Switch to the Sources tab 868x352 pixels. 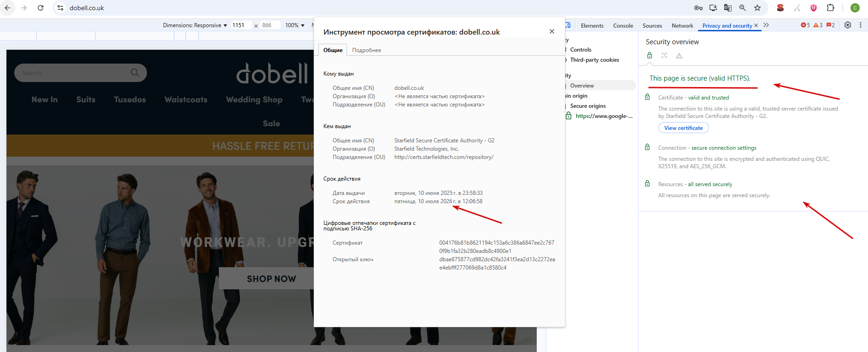pos(652,26)
